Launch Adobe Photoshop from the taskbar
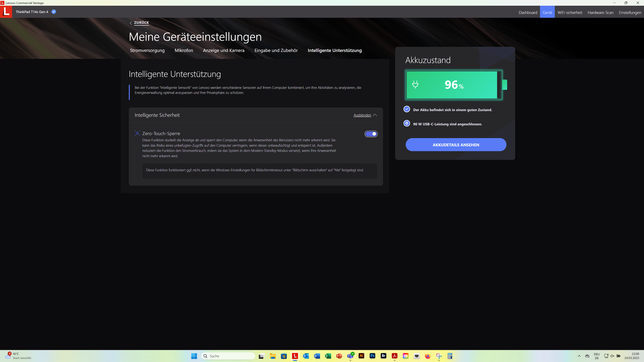This screenshot has height=362, width=644. [372, 356]
